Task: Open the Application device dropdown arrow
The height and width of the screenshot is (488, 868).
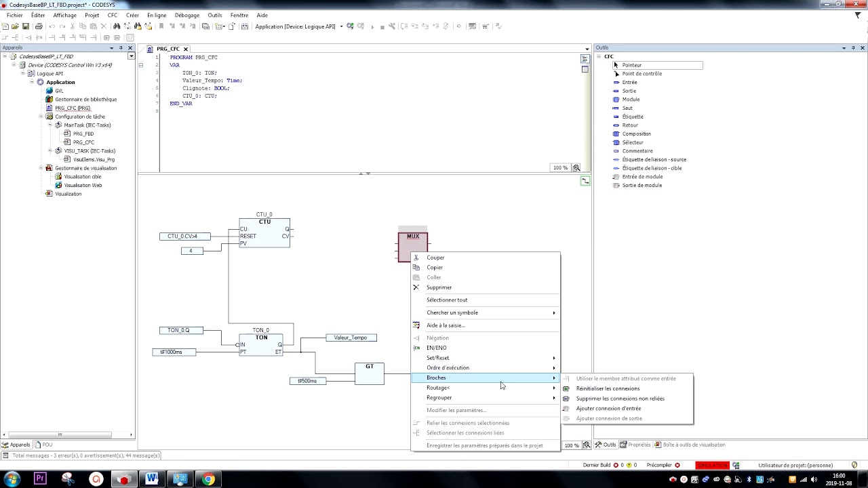Action: click(x=341, y=26)
